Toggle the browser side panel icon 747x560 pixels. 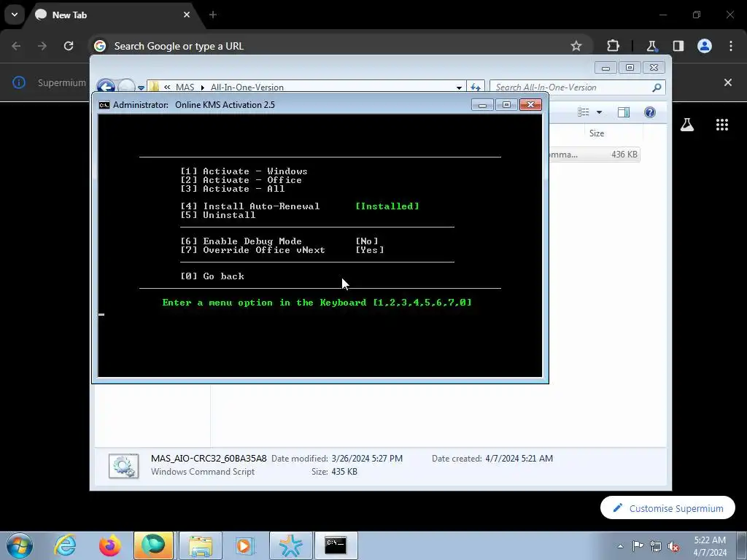pyautogui.click(x=678, y=46)
